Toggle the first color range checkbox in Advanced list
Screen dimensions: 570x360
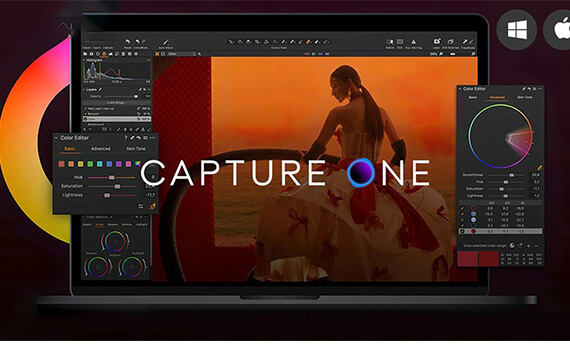462,208
